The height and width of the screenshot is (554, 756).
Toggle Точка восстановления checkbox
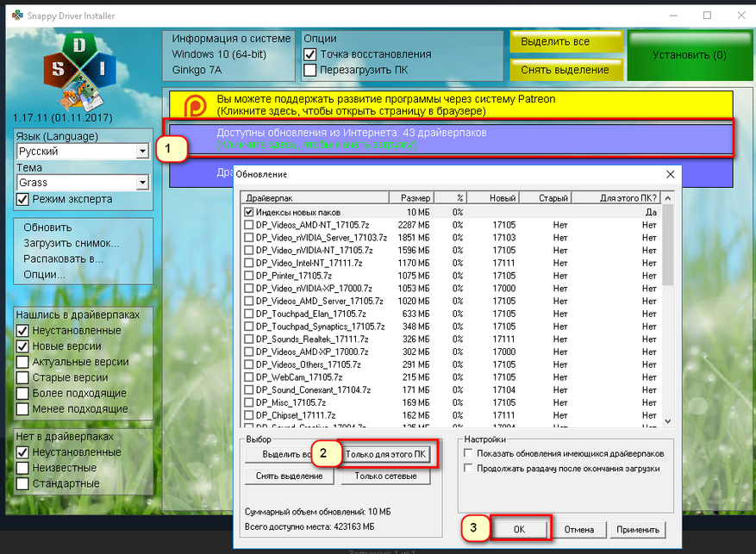[310, 54]
